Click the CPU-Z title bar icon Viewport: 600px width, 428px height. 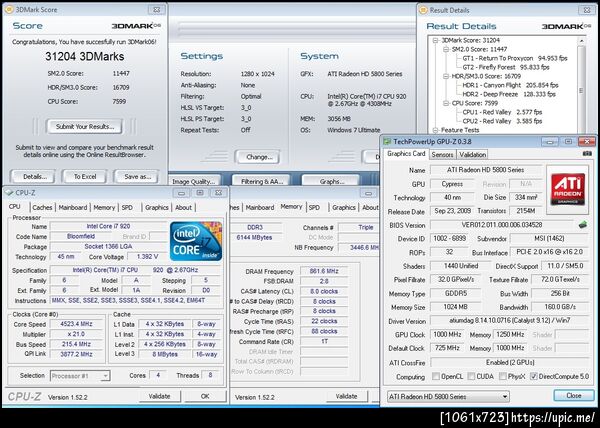click(10, 191)
